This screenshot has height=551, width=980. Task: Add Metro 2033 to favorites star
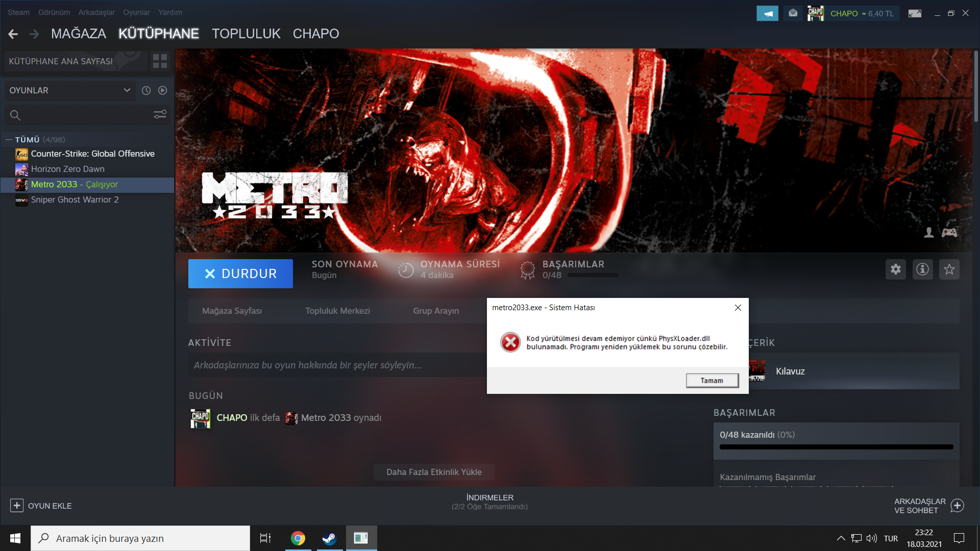pos(949,269)
